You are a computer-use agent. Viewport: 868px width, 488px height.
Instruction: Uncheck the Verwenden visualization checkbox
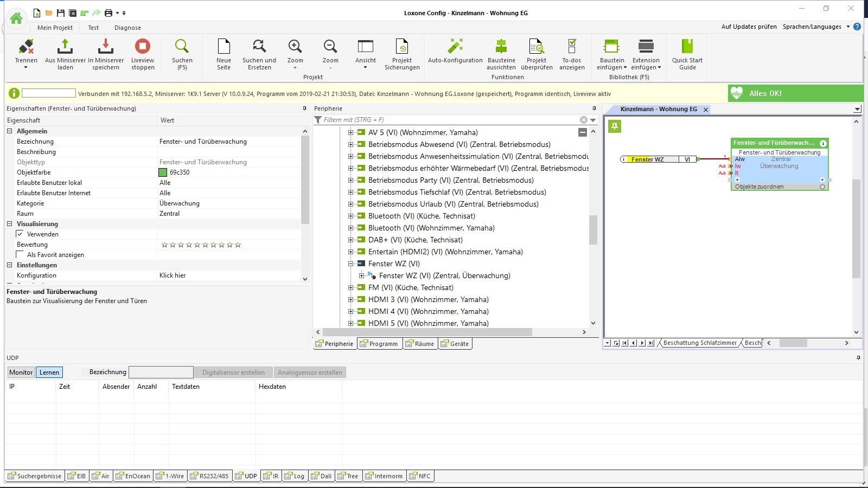[x=20, y=234]
